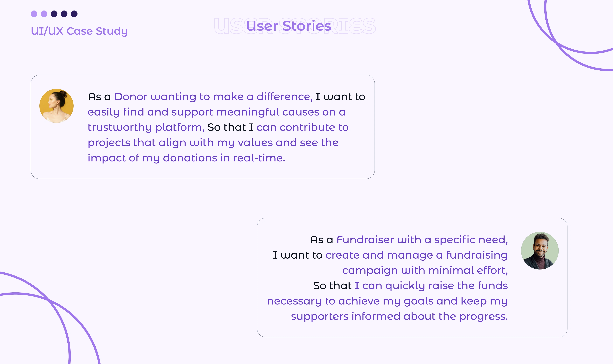Click 'I can quickly raise the funds' text
This screenshot has height=364, width=613.
pos(431,286)
